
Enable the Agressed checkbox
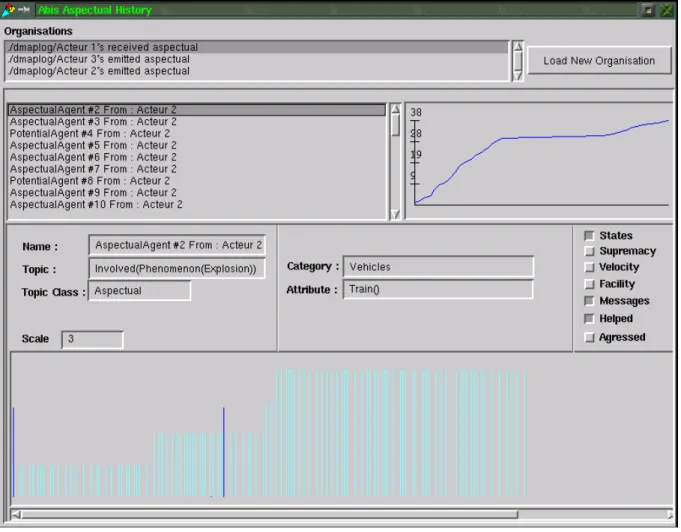pyautogui.click(x=589, y=337)
